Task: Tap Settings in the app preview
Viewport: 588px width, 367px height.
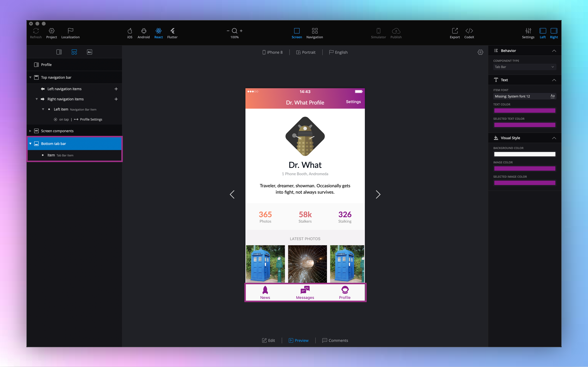Action: [353, 102]
